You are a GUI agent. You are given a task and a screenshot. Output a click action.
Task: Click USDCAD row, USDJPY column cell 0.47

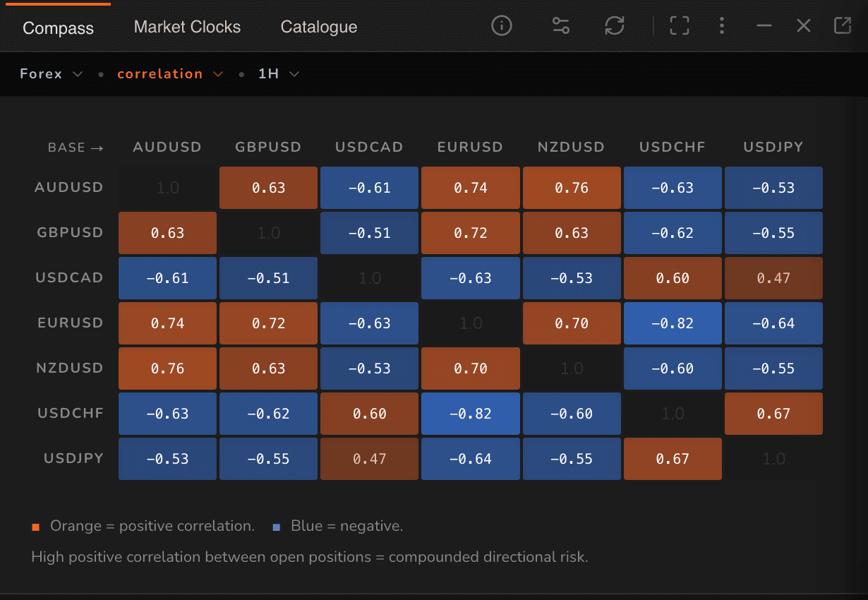[x=773, y=278]
